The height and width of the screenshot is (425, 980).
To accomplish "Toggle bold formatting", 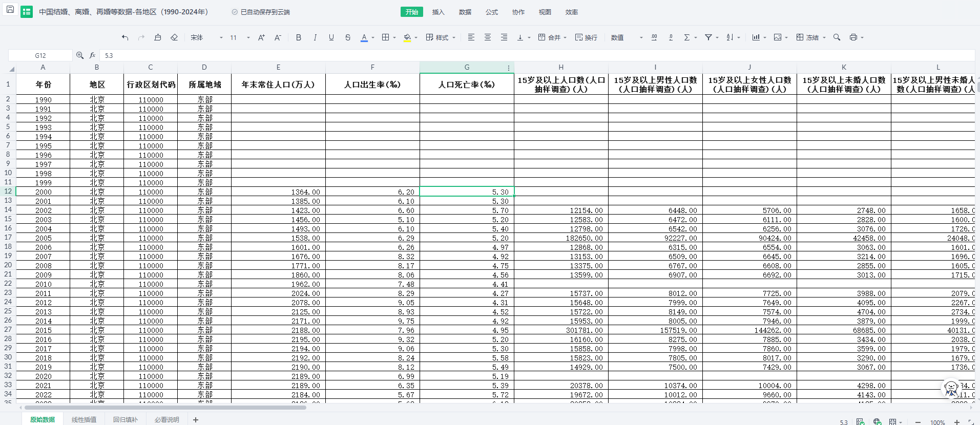I will click(299, 37).
